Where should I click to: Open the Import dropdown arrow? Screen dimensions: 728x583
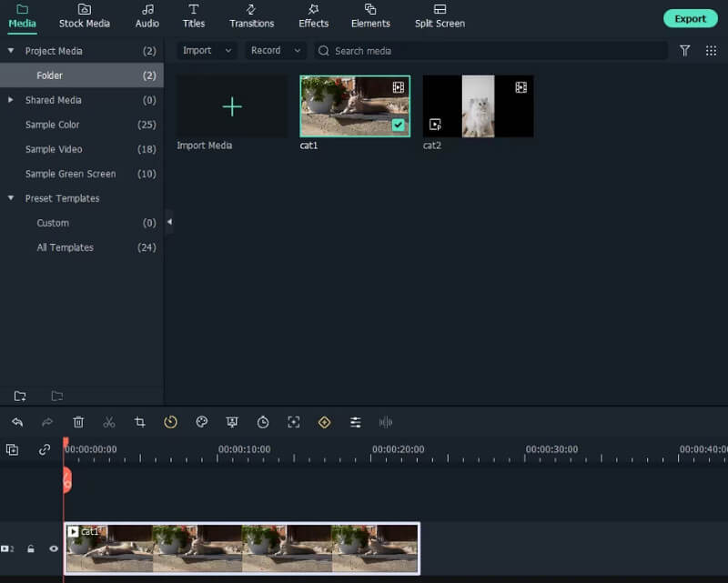[228, 51]
